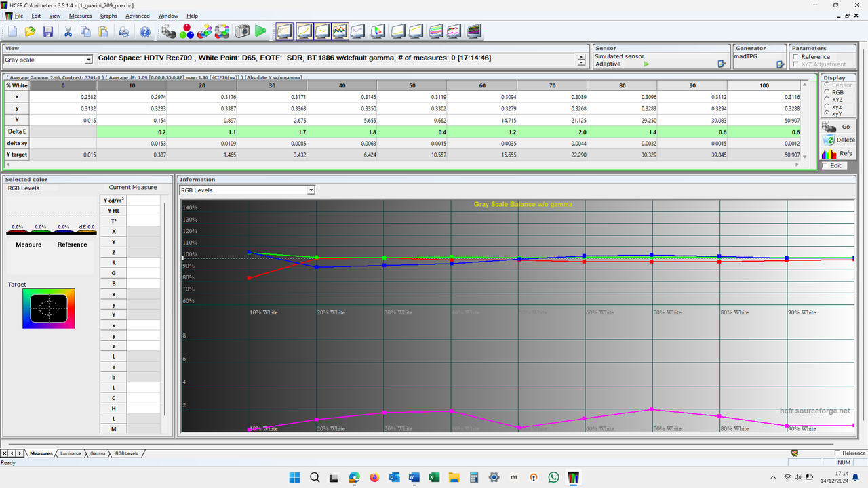Click the Open file folder icon
Screen dimensions: 868x488
[30, 31]
